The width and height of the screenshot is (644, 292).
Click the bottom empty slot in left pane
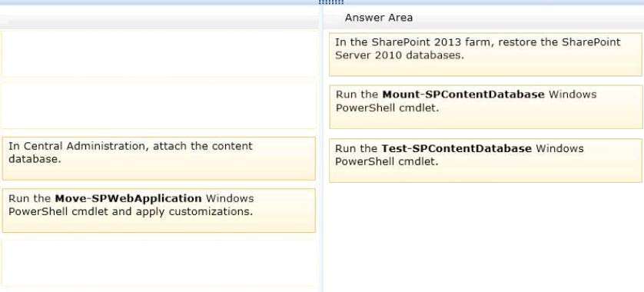point(158,264)
